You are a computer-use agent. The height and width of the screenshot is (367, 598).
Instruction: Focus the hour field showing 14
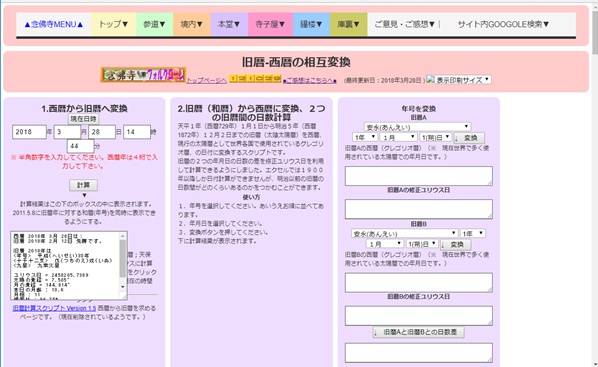(137, 132)
